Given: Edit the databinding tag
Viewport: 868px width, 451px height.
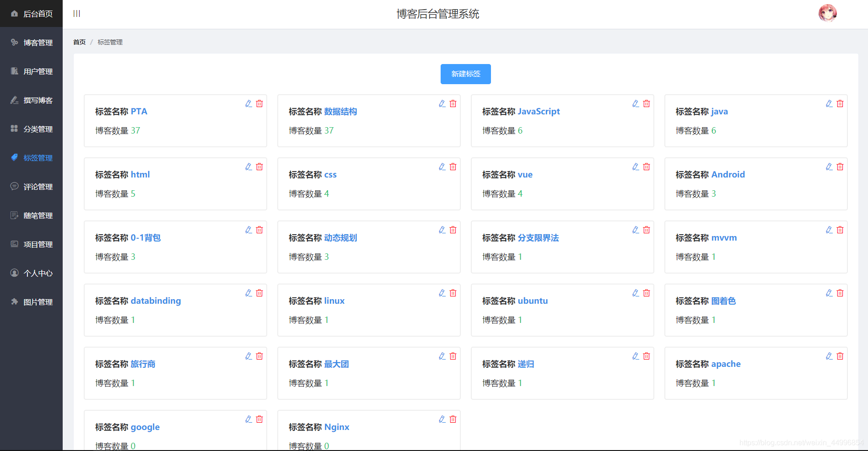Looking at the screenshot, I should (x=248, y=293).
